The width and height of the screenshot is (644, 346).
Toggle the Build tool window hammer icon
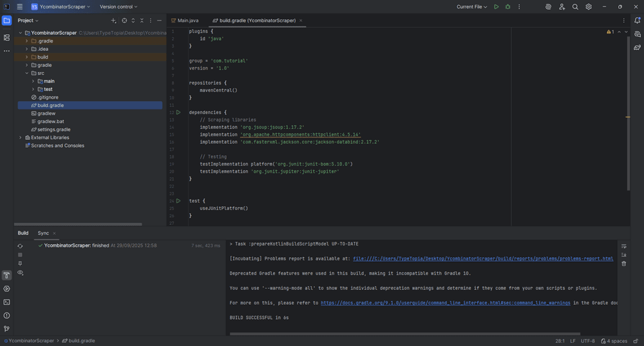pos(6,276)
